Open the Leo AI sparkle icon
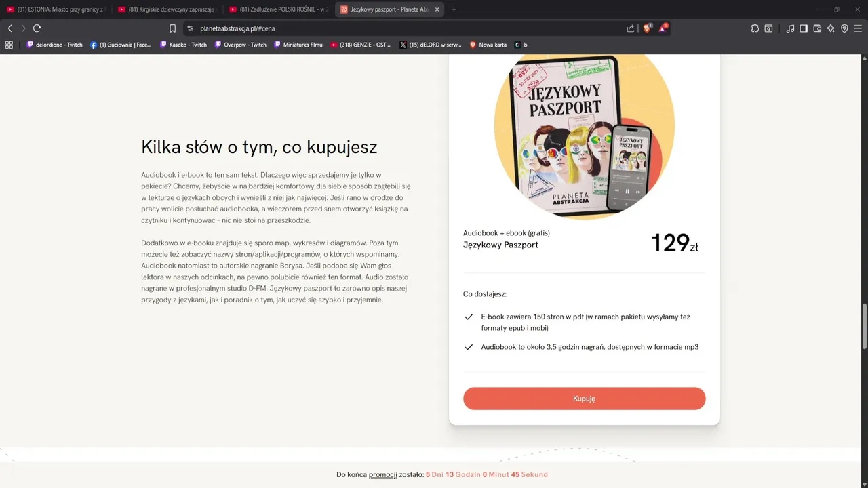 tap(831, 28)
